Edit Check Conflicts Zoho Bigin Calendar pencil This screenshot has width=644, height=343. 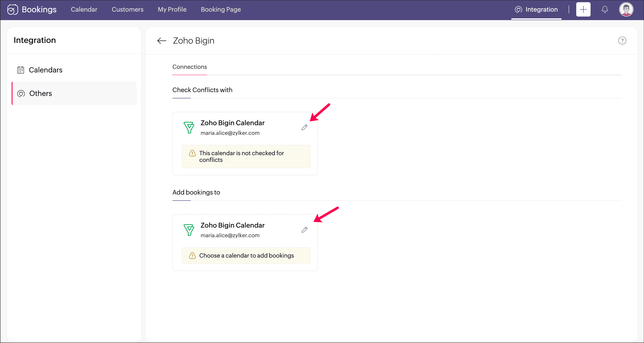(304, 128)
